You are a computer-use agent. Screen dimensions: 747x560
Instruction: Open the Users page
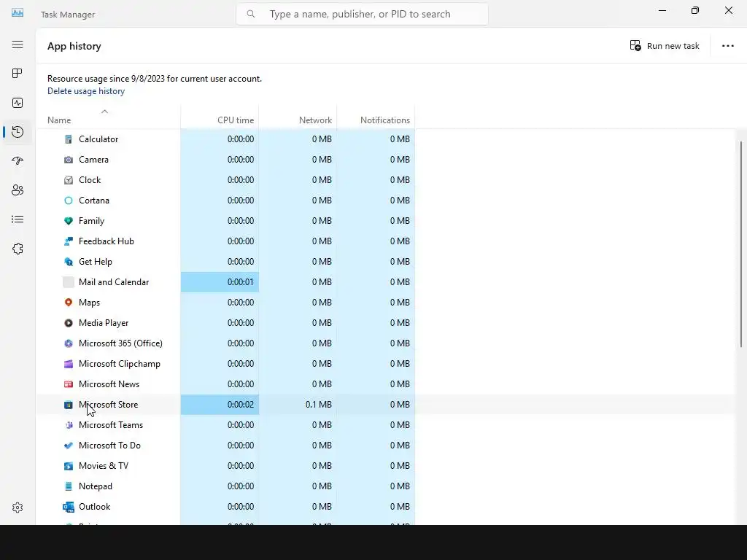[x=18, y=190]
